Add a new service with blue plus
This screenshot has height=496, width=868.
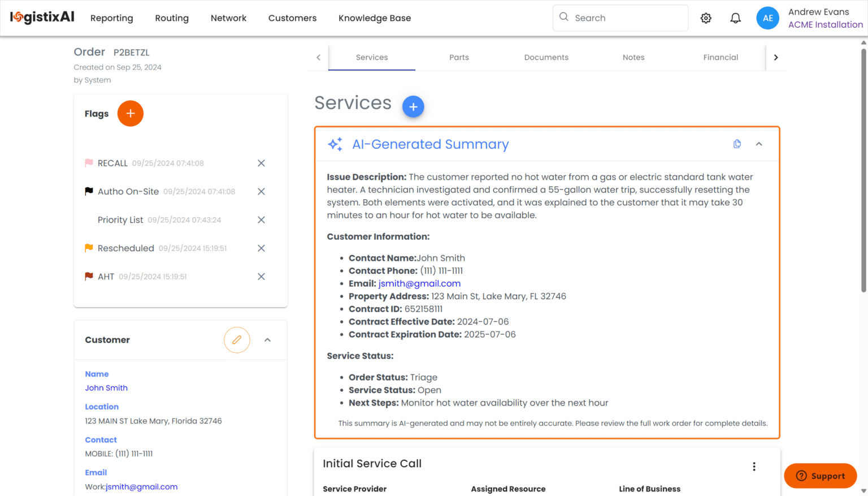tap(413, 106)
